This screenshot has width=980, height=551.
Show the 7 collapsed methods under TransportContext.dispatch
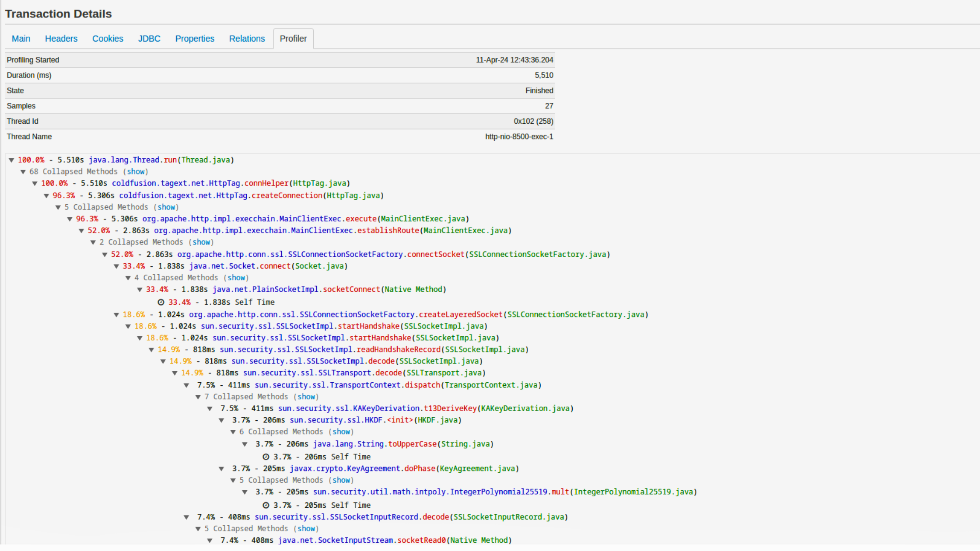click(x=307, y=397)
